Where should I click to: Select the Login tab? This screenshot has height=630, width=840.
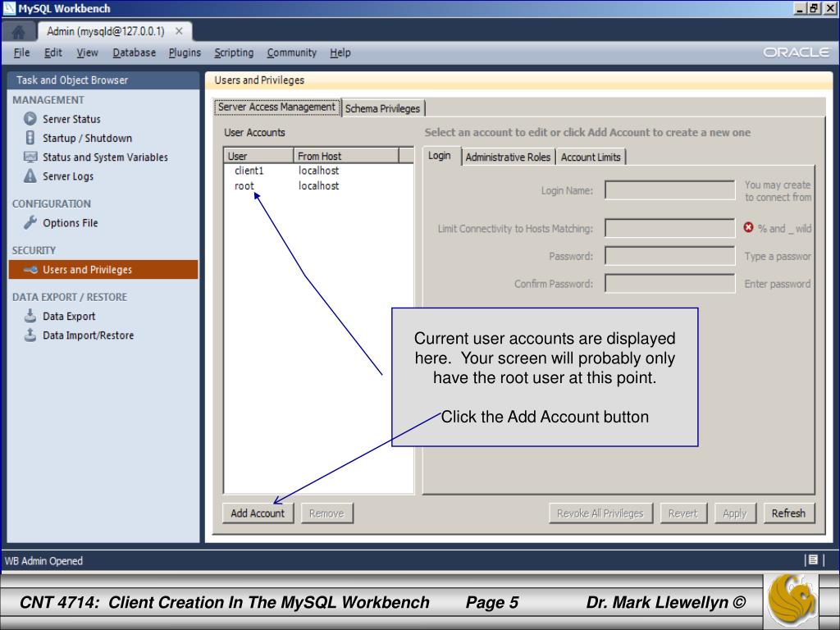[x=440, y=155]
